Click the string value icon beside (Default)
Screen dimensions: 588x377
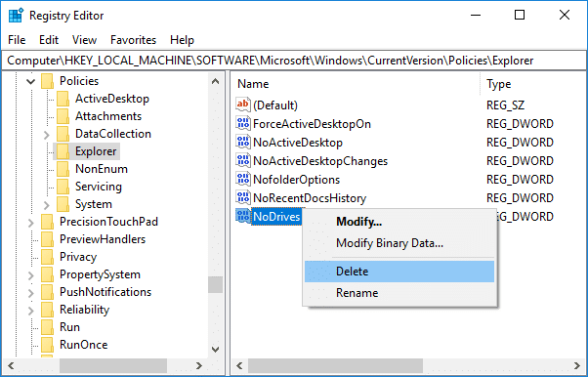243,105
